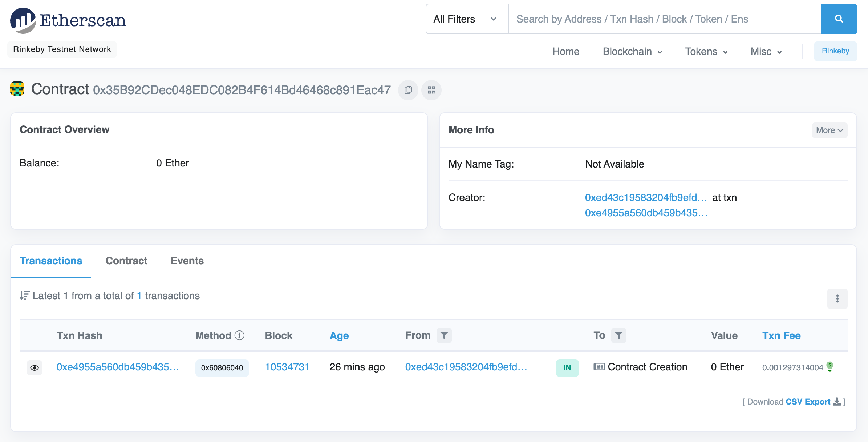
Task: Click the search input field
Action: (664, 19)
